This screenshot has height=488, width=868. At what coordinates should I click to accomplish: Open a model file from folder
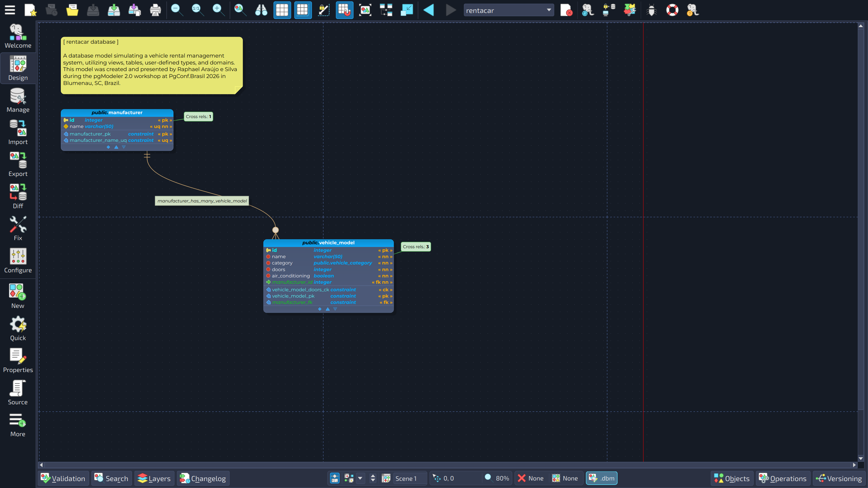[72, 10]
